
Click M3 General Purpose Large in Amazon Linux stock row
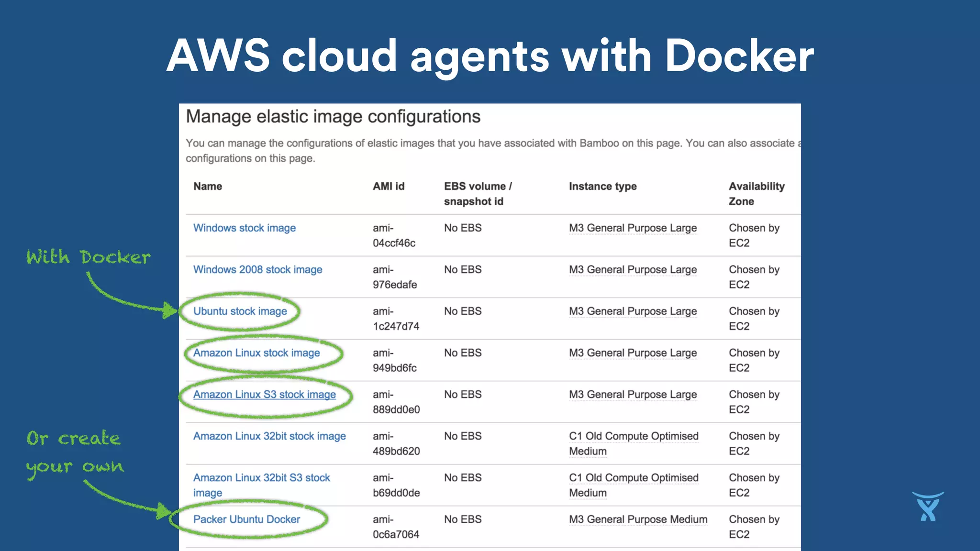pyautogui.click(x=633, y=353)
